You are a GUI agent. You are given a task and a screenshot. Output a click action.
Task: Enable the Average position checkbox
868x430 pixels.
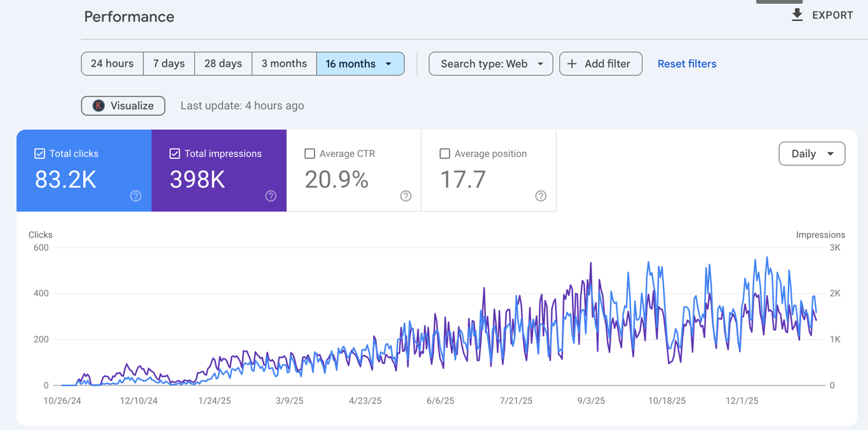click(x=445, y=154)
